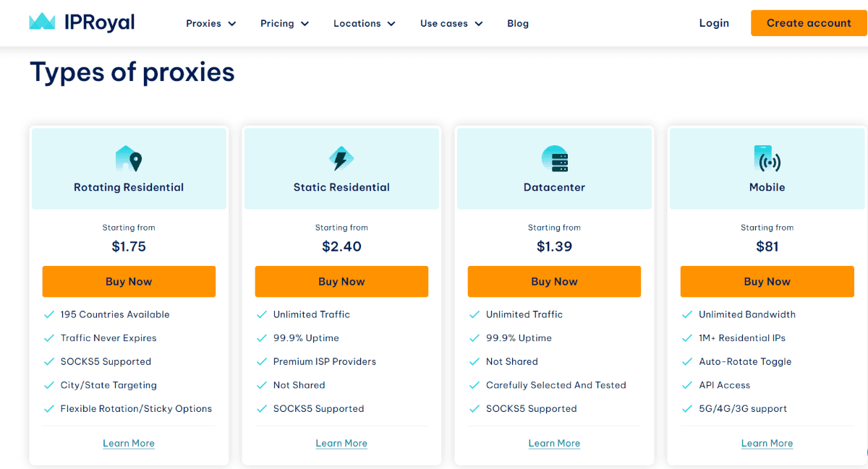Learn More about Mobile proxies
868x469 pixels.
[767, 443]
